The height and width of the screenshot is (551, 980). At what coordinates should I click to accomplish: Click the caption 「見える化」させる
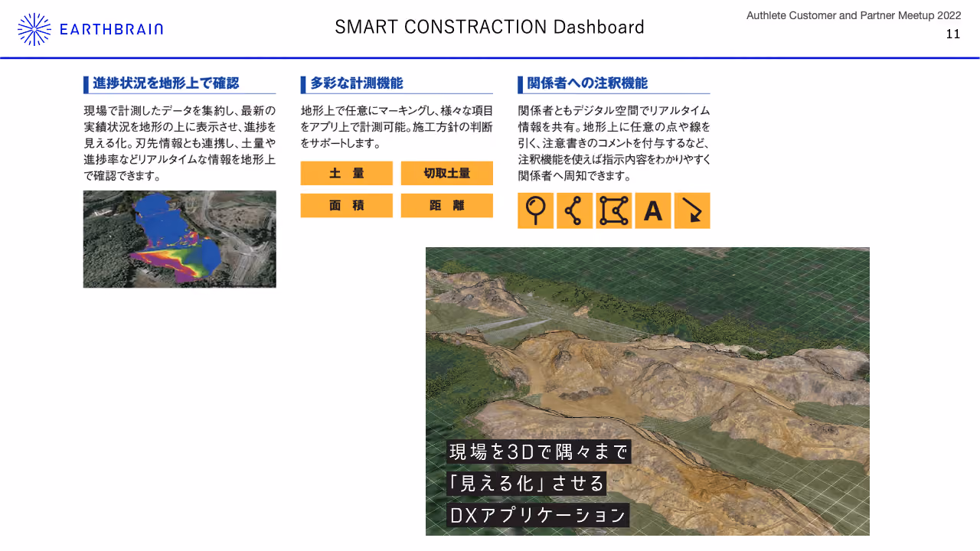point(527,483)
